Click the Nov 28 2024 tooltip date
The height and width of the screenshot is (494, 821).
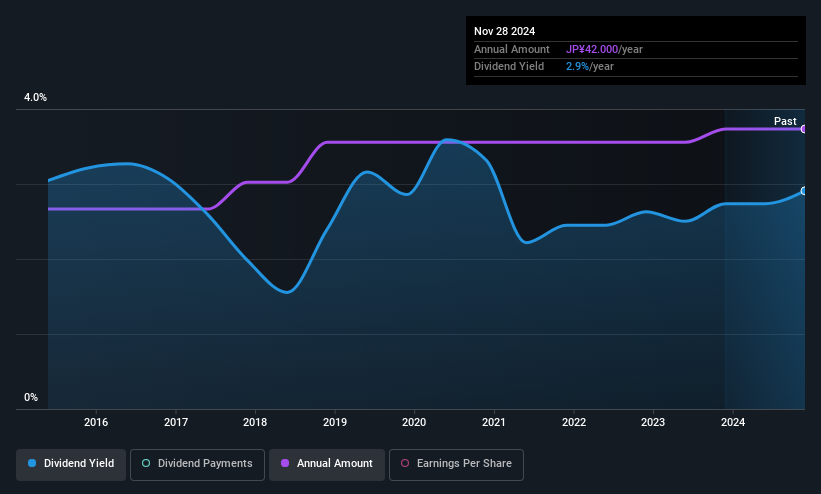[504, 31]
